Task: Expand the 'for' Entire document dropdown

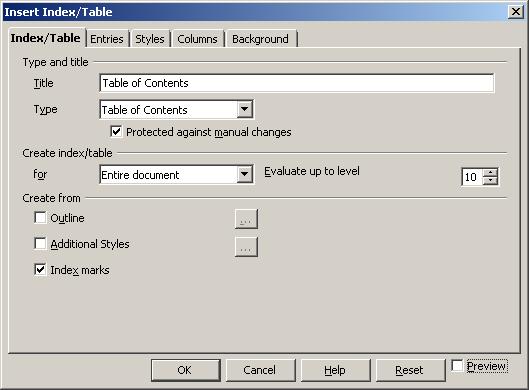Action: tap(245, 174)
